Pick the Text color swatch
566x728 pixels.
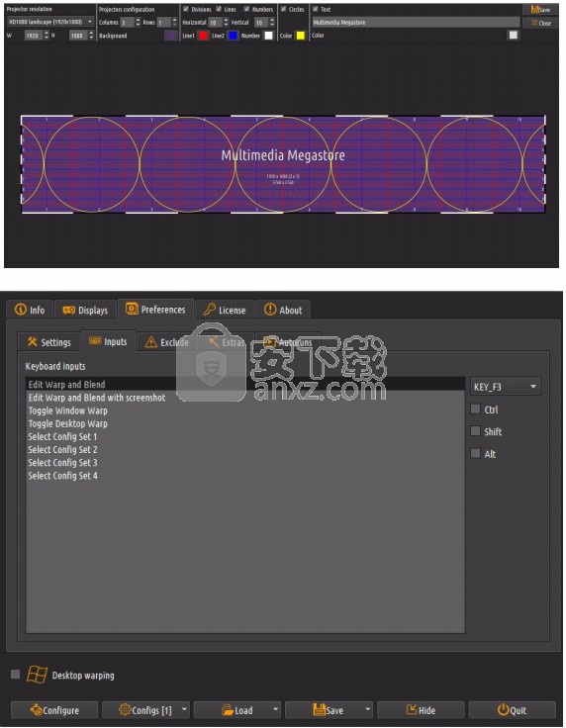point(514,35)
